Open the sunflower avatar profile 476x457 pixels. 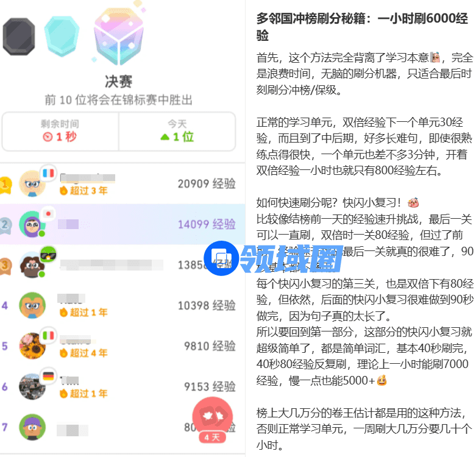tap(32, 346)
